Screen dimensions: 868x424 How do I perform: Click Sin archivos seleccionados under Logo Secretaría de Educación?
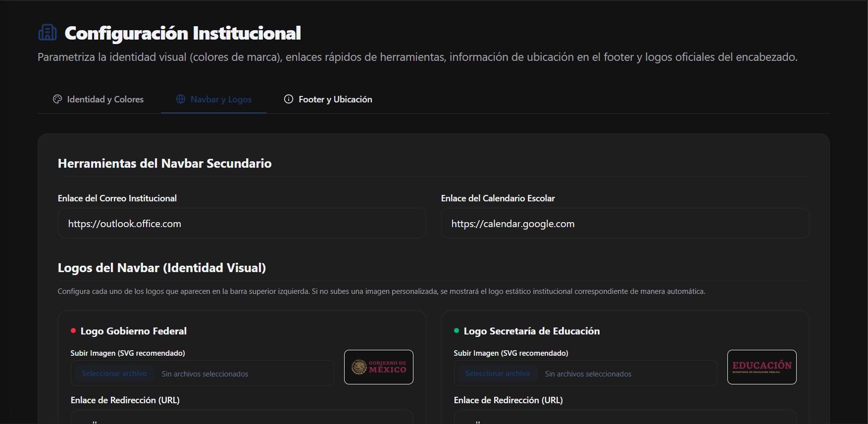588,374
